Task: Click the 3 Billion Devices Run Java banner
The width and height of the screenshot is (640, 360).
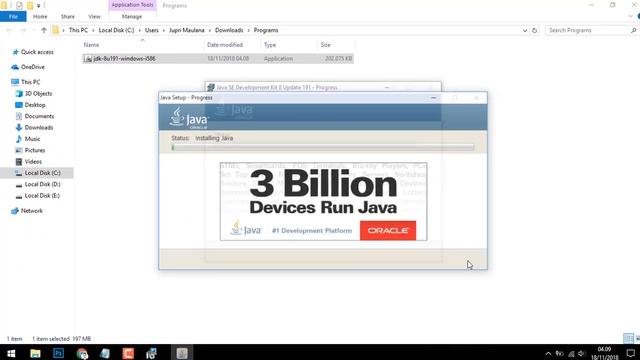Action: coord(324,202)
